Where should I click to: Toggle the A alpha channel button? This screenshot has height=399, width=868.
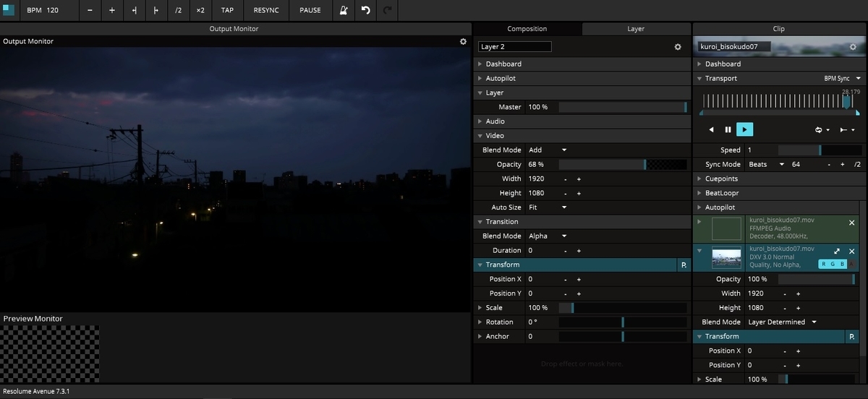851,265
